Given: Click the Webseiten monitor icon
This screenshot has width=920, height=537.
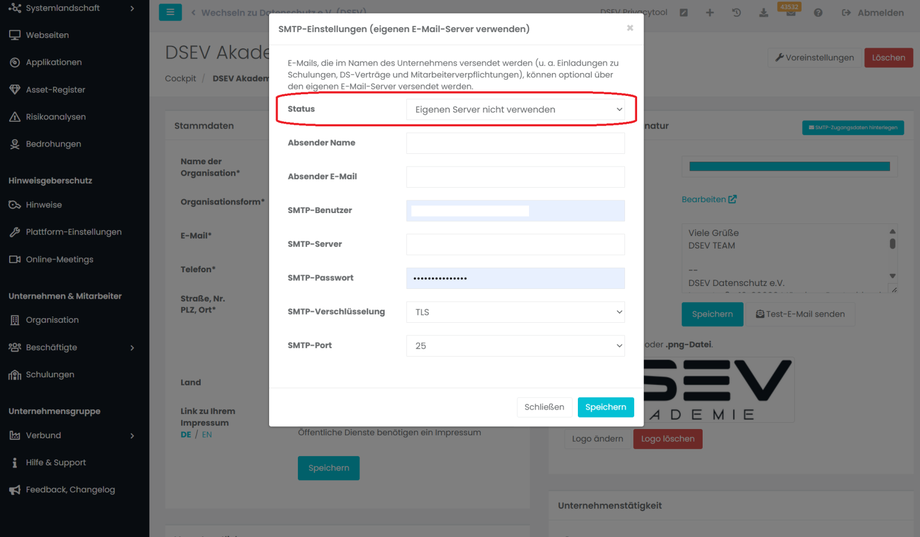Looking at the screenshot, I should pos(15,35).
